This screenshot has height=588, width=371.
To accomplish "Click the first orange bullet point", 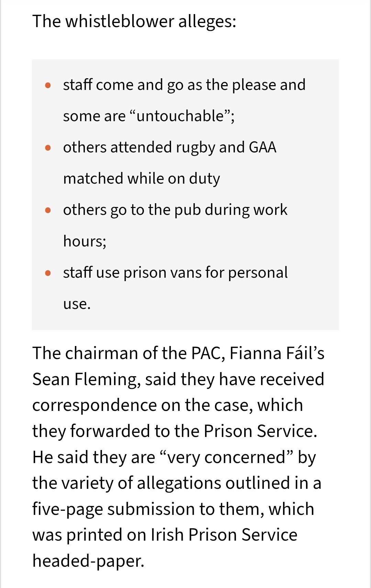I will coord(48,85).
